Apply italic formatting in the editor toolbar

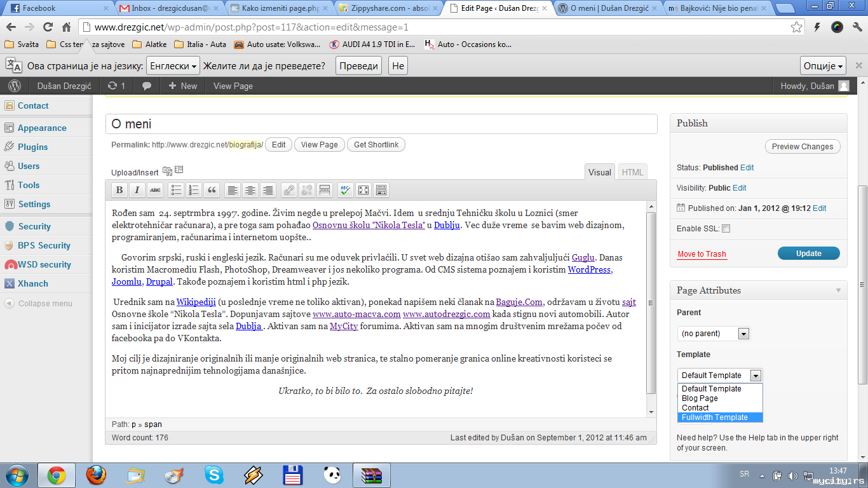click(x=137, y=190)
